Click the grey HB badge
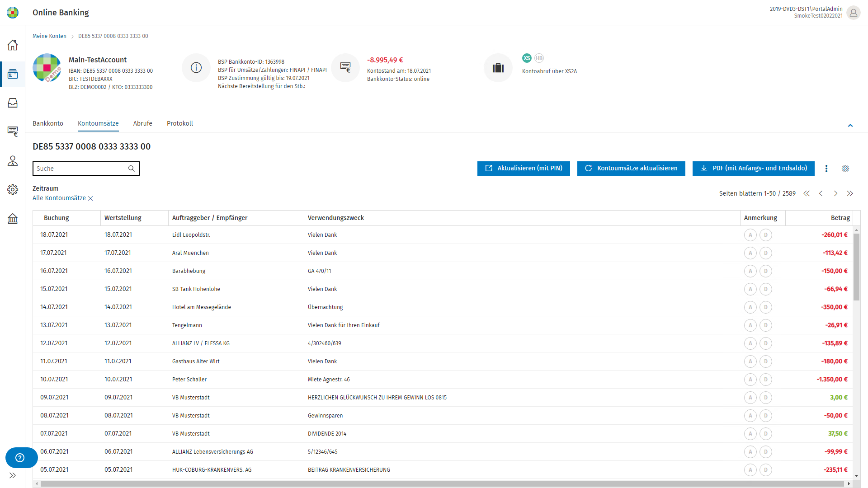Screen dimensions: 868x488 (x=539, y=58)
